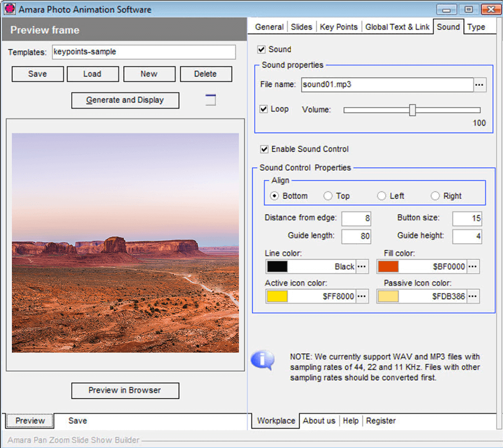Click the Templates name input field
Screen dimensions: 503x448
click(143, 52)
